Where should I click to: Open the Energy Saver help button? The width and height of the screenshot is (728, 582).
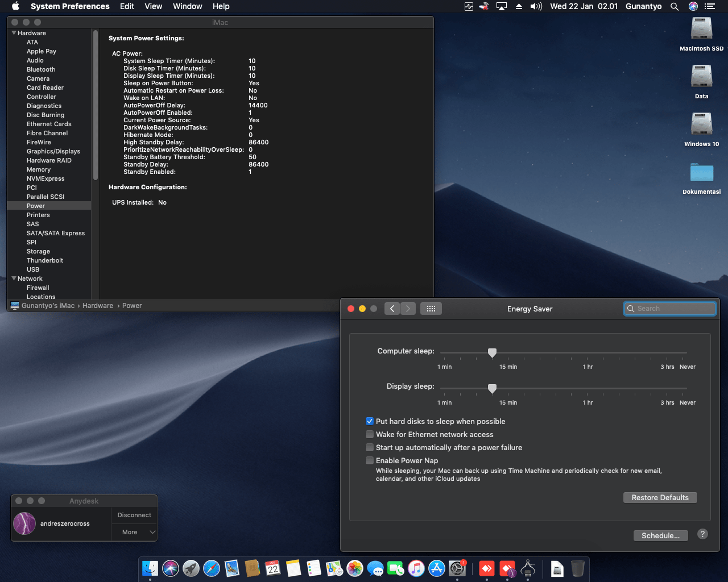point(702,534)
